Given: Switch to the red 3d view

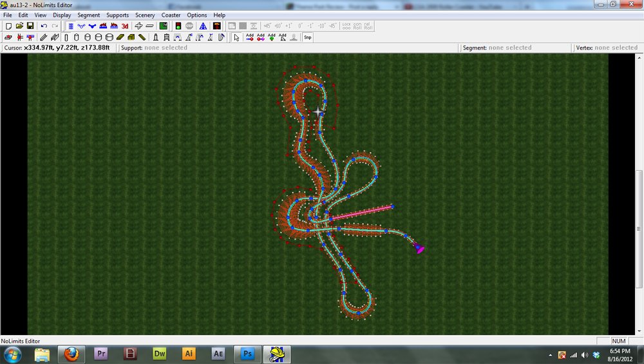Looking at the screenshot, I should pyautogui.click(x=125, y=26).
